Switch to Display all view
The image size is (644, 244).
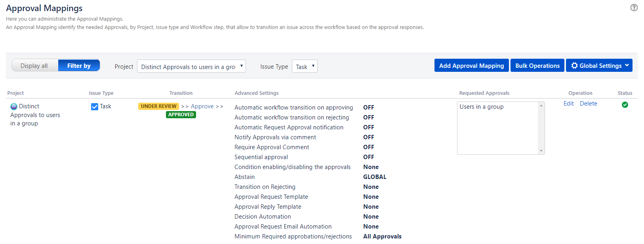coord(34,65)
